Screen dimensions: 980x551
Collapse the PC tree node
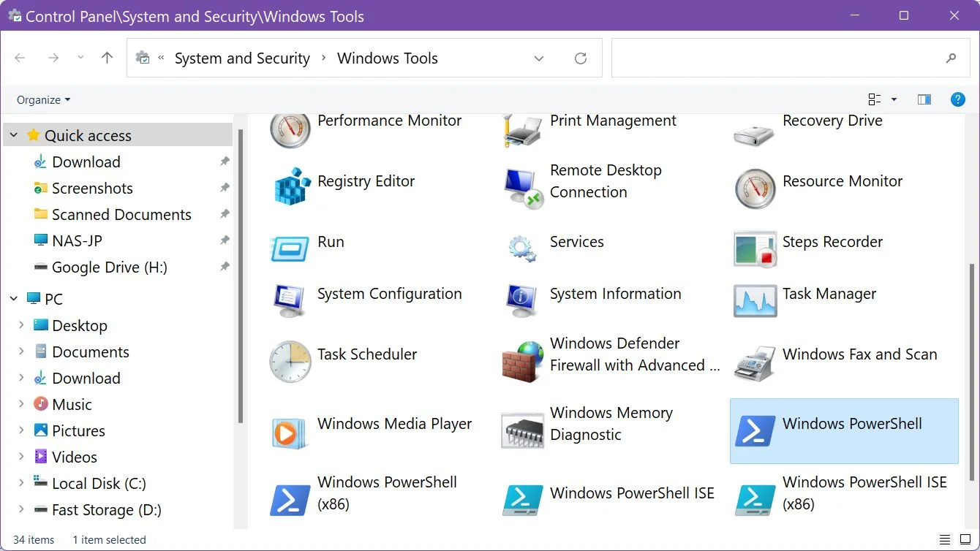pos(14,298)
